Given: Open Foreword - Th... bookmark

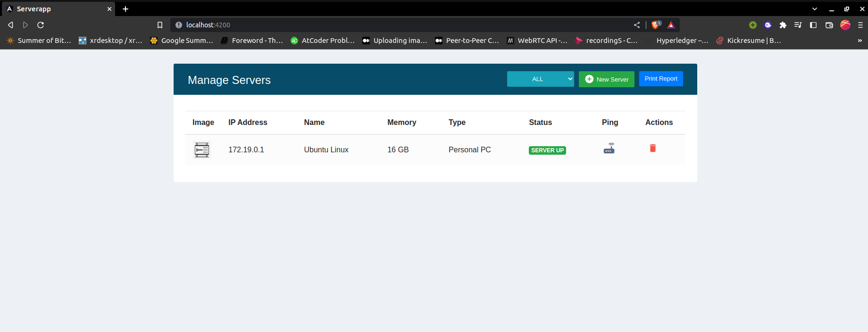Looking at the screenshot, I should [252, 41].
